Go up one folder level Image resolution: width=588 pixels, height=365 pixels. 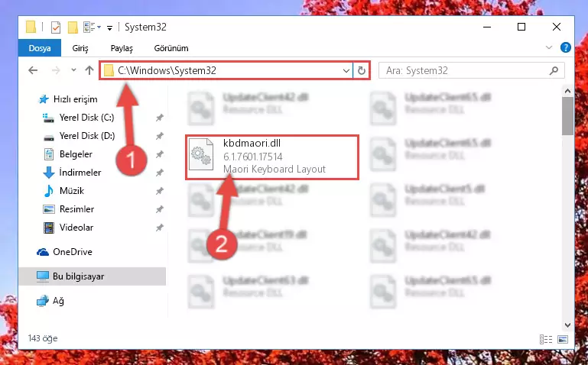click(89, 70)
